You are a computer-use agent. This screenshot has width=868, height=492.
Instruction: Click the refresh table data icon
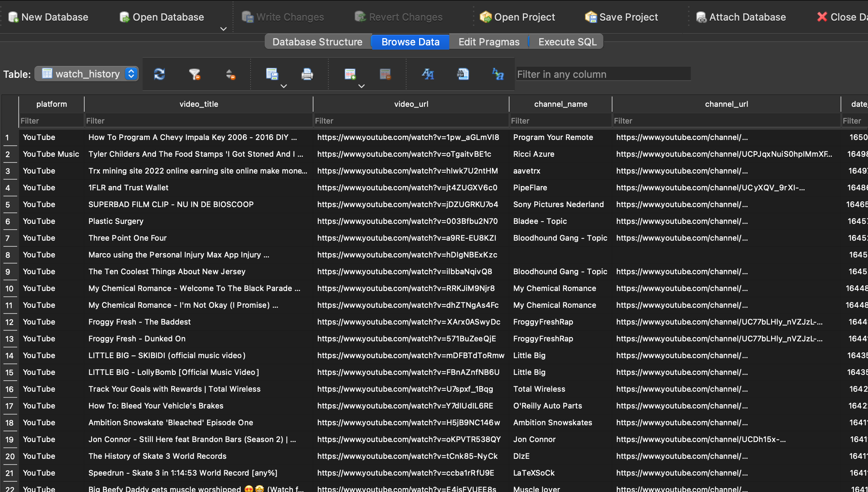[x=159, y=74]
